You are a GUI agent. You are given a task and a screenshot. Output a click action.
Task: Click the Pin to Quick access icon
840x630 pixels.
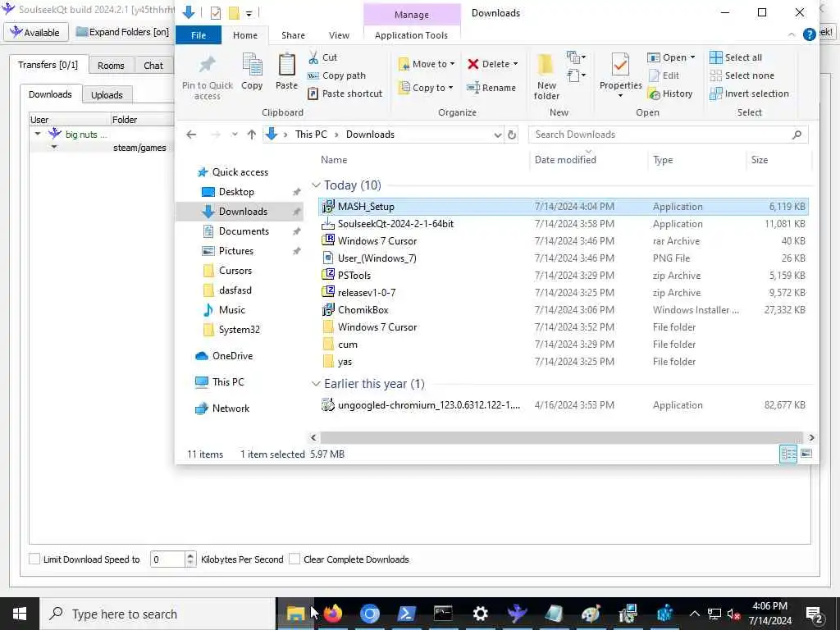pyautogui.click(x=208, y=66)
